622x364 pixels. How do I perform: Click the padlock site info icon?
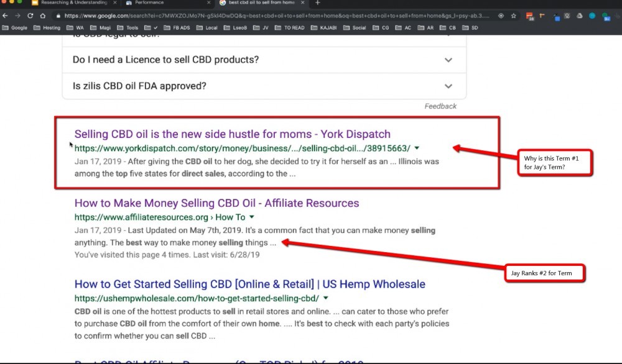(58, 16)
